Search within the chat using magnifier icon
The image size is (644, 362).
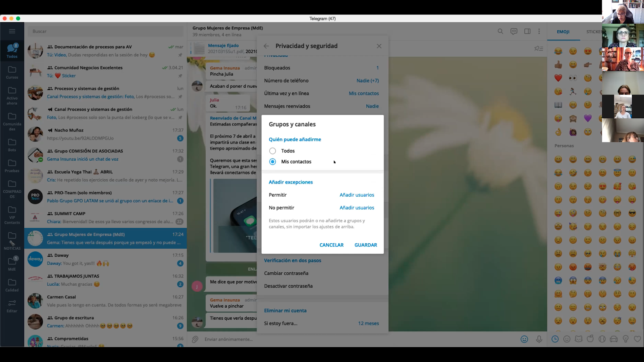500,31
